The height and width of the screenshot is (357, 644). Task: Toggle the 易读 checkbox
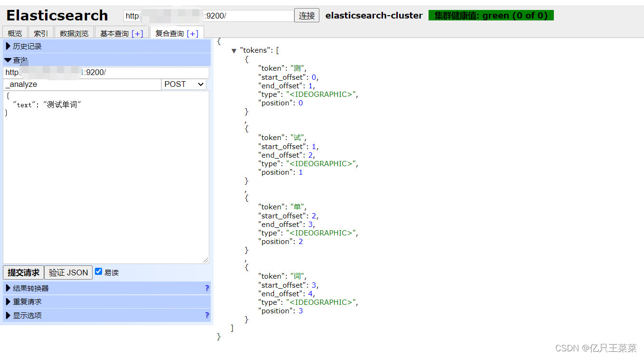(99, 272)
